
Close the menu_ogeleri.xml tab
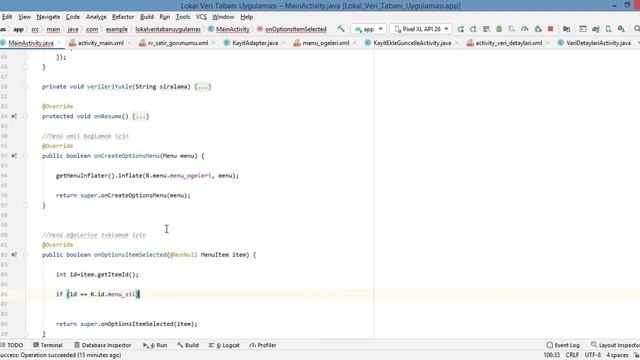click(354, 43)
